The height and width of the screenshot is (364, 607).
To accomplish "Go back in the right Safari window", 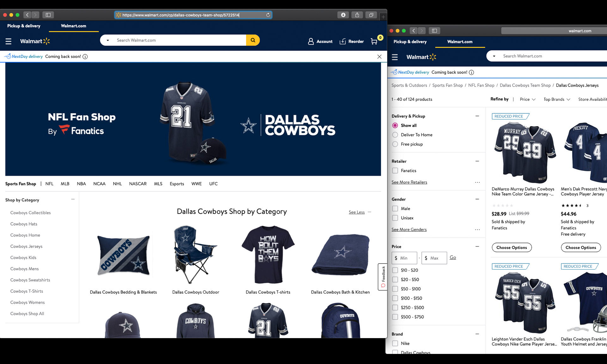I will click(x=414, y=31).
